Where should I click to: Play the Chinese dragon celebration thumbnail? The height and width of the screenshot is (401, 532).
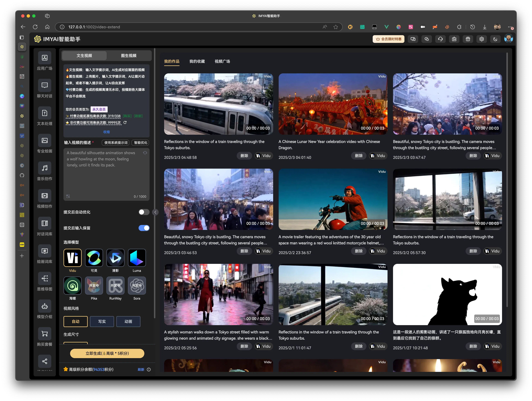[333, 104]
